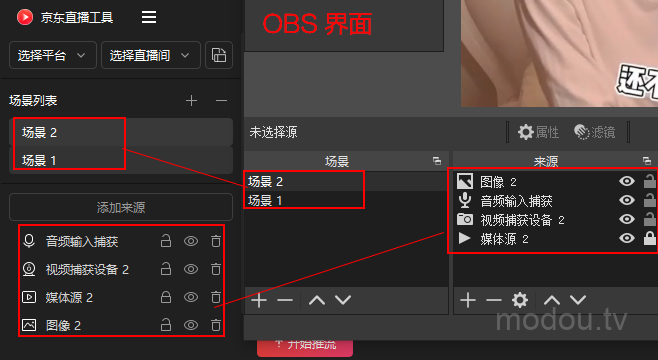Select the 图像 2 source in left panel
The width and height of the screenshot is (658, 360).
63,325
